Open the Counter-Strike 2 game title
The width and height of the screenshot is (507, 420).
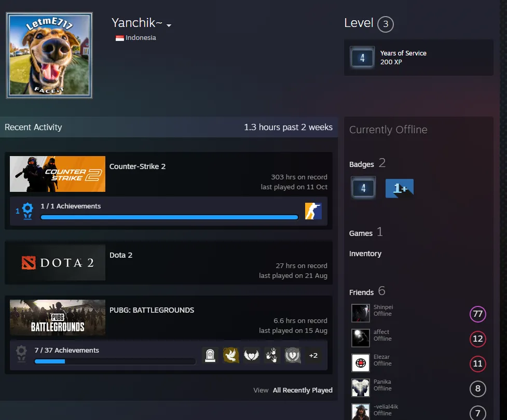pos(138,166)
